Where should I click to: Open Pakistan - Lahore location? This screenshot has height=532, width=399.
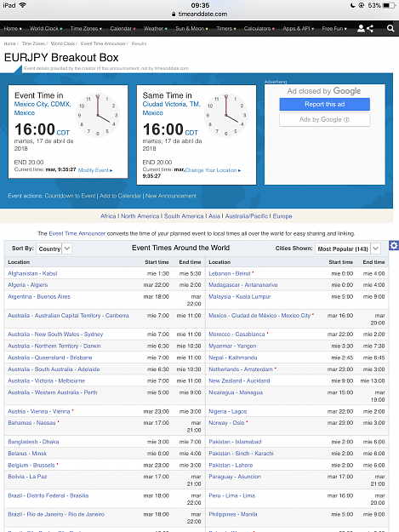pyautogui.click(x=231, y=465)
